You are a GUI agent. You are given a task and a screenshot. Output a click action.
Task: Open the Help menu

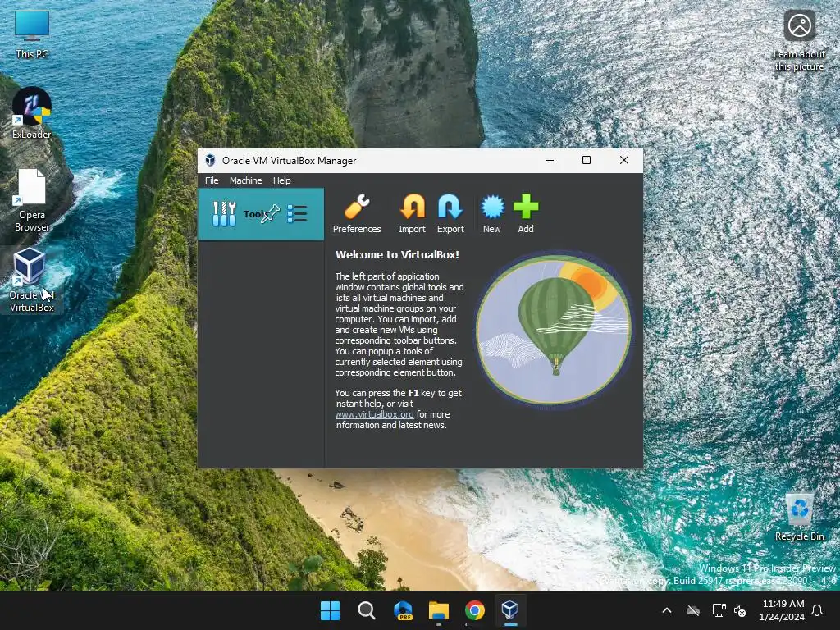pyautogui.click(x=282, y=180)
